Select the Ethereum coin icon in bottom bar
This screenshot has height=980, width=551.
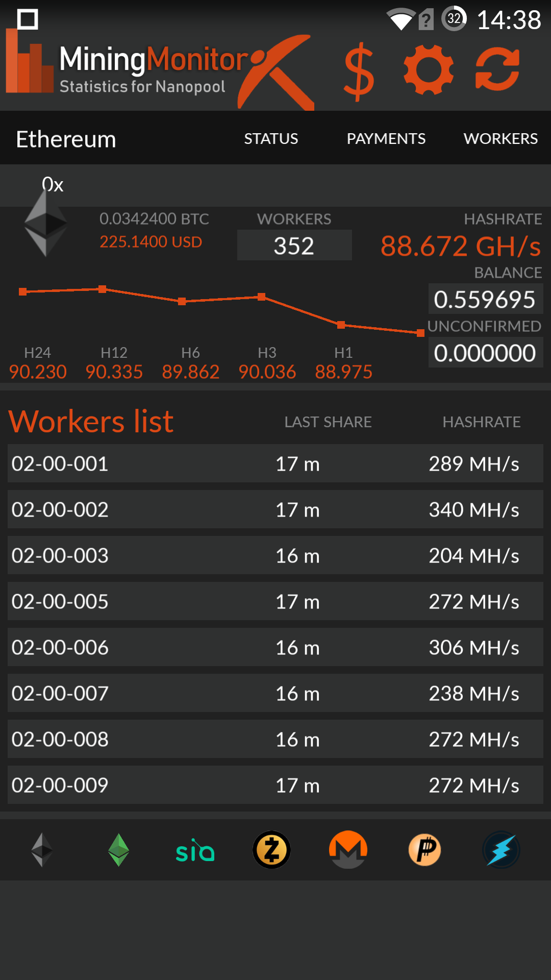[x=42, y=850]
